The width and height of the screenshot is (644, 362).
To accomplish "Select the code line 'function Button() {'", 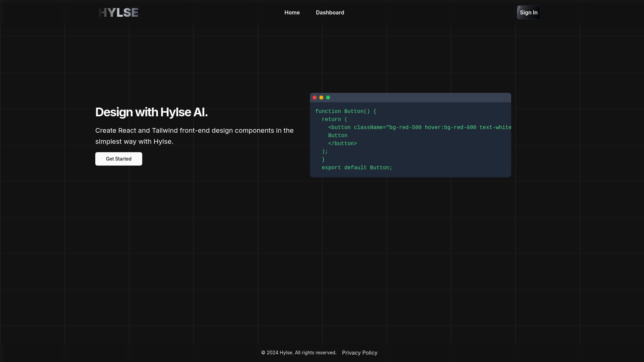I will coord(346,111).
